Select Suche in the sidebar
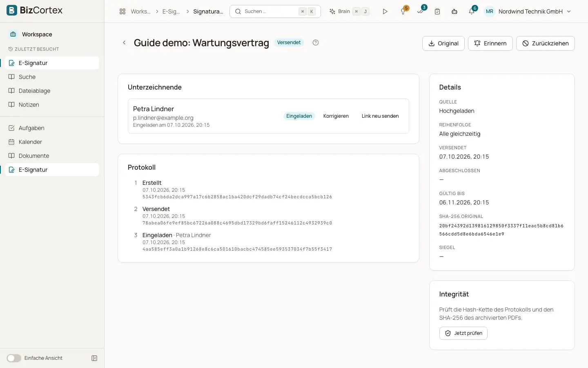This screenshot has width=588, height=368. (x=52, y=77)
